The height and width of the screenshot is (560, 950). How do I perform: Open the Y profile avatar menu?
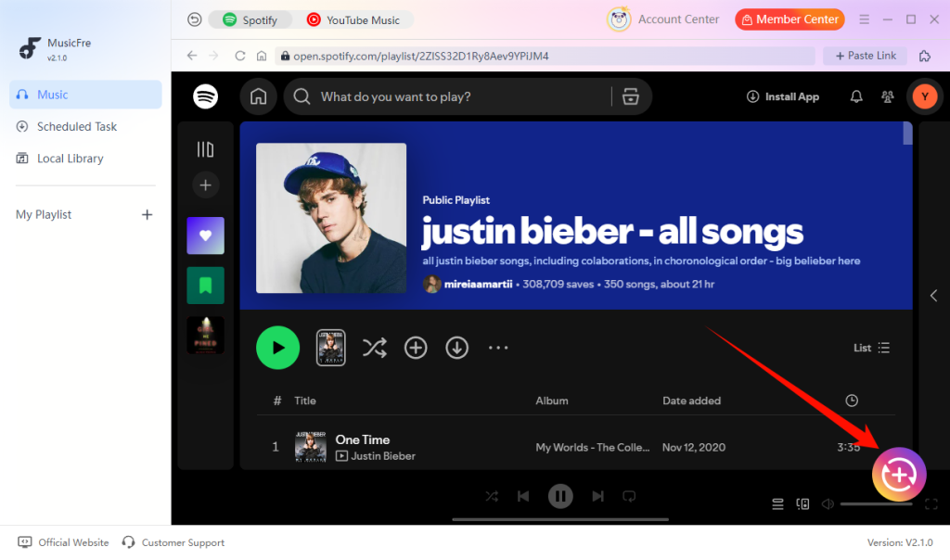[925, 96]
